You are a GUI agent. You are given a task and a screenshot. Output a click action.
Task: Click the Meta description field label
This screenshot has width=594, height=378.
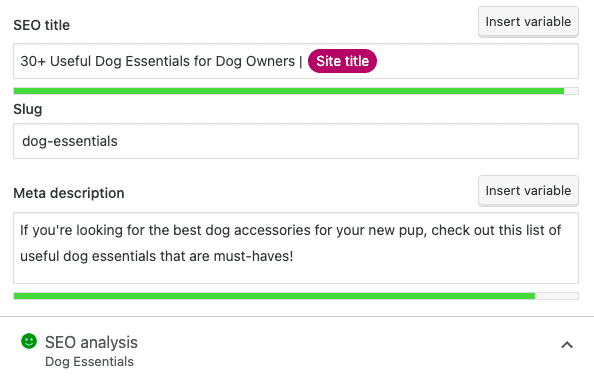pyautogui.click(x=69, y=193)
